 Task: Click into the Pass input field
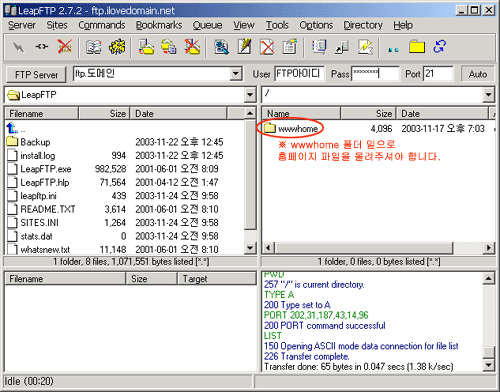point(375,74)
